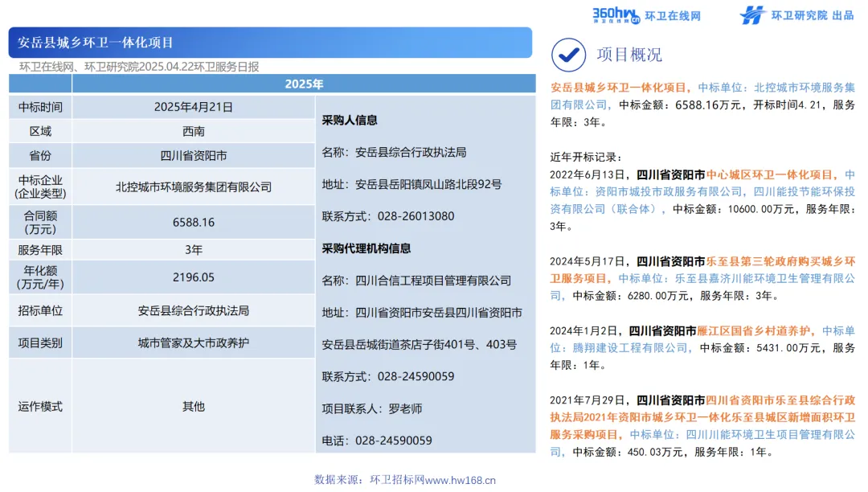Screen dimensions: 868x492
Task: Click the 10600.00万元 bid amount
Action: pos(761,209)
